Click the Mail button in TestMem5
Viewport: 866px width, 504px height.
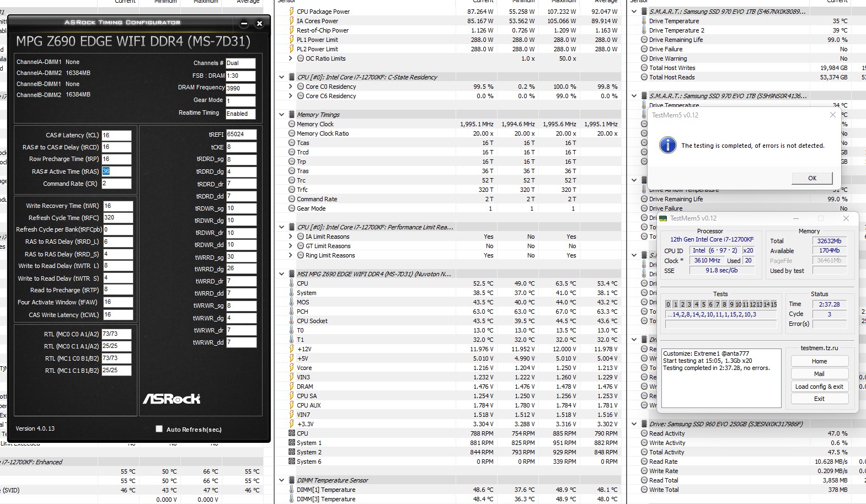(x=819, y=374)
